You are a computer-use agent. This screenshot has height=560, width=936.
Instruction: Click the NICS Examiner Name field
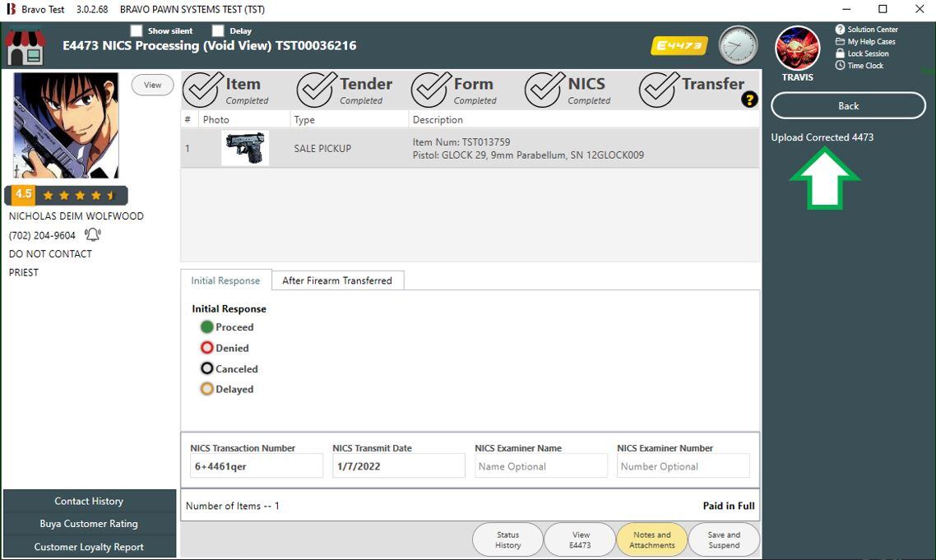pyautogui.click(x=541, y=466)
